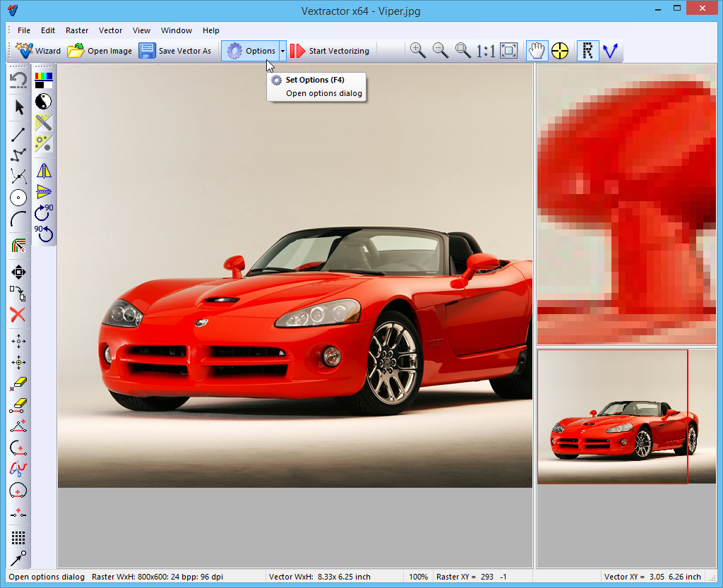
Task: Click Start Vectorizing button
Action: click(330, 51)
